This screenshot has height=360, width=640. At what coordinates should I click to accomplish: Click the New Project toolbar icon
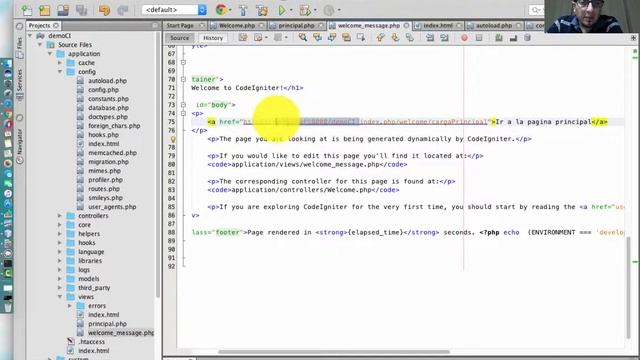(44, 10)
